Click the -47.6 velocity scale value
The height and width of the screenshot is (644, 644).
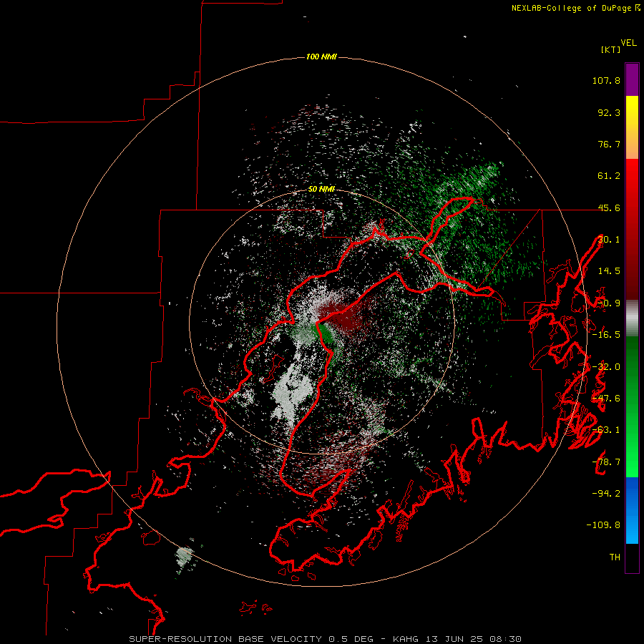(606, 399)
